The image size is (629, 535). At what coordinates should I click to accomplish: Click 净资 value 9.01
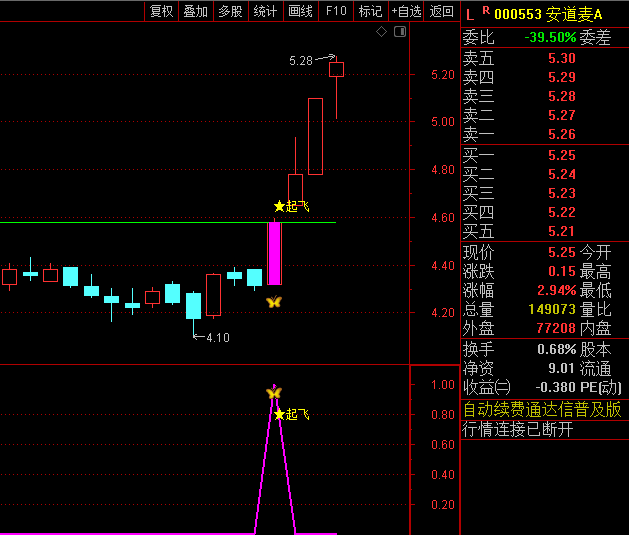click(x=562, y=369)
